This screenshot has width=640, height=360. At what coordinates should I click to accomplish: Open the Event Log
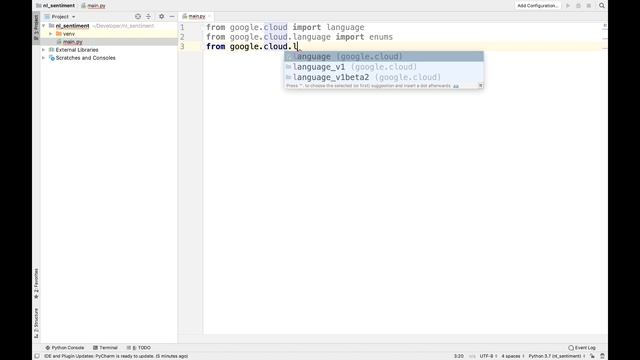(582, 348)
